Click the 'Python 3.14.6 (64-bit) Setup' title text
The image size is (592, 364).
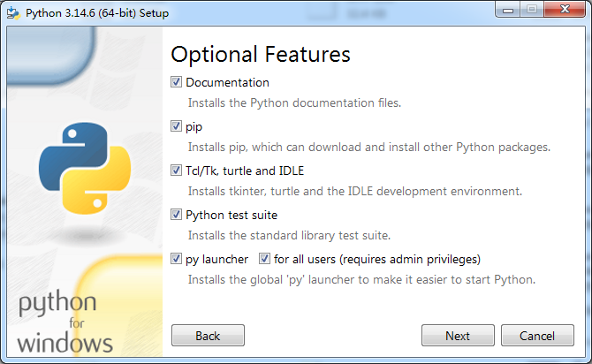[97, 13]
